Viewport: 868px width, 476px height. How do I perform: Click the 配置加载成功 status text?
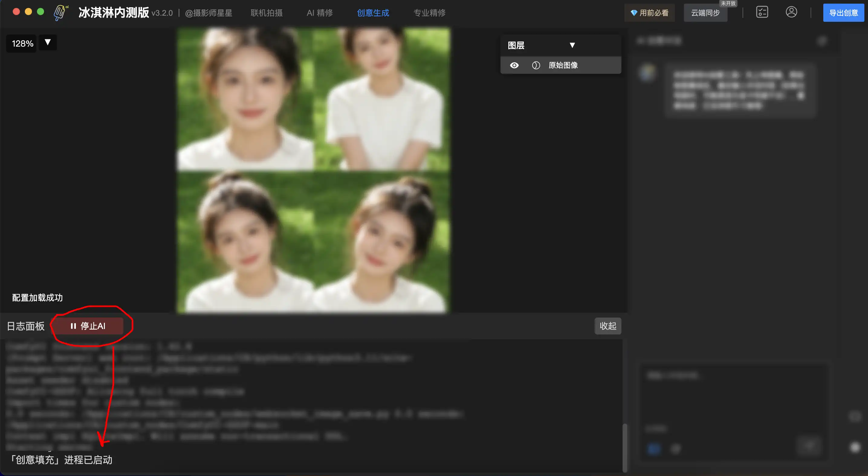[37, 298]
